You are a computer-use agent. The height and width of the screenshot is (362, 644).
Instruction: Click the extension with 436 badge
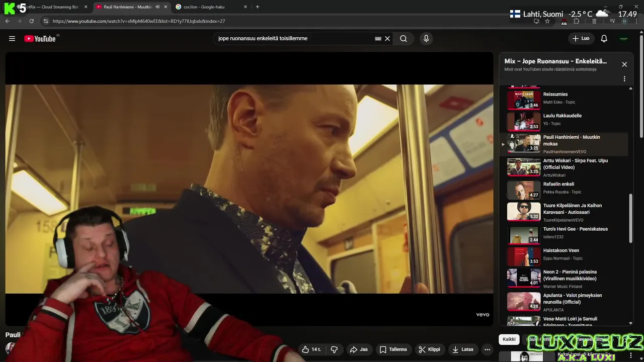click(x=564, y=22)
